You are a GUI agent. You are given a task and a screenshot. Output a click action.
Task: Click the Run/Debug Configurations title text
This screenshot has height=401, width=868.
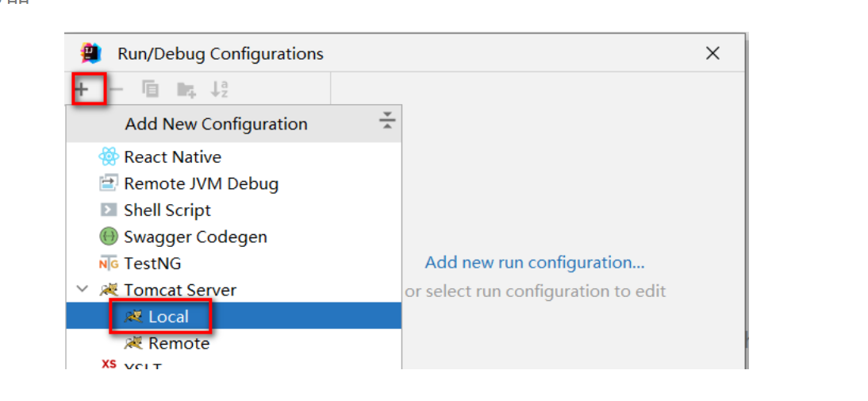221,54
